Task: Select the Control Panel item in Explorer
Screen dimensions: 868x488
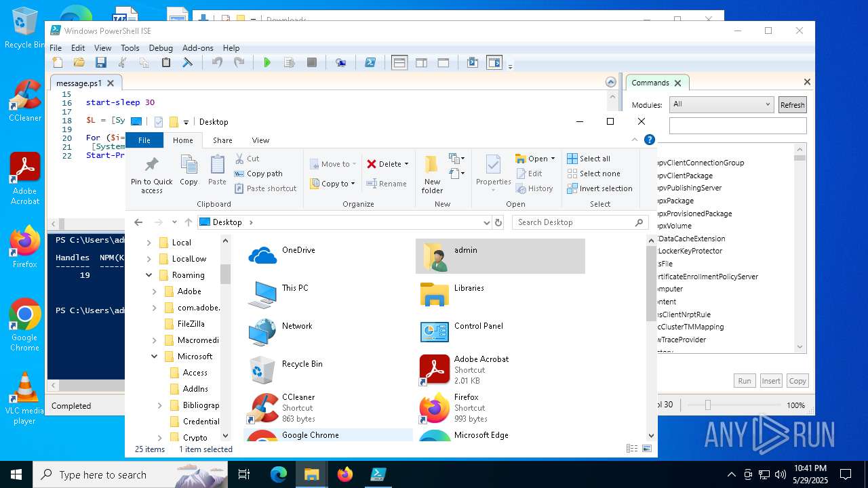Action: pos(500,332)
